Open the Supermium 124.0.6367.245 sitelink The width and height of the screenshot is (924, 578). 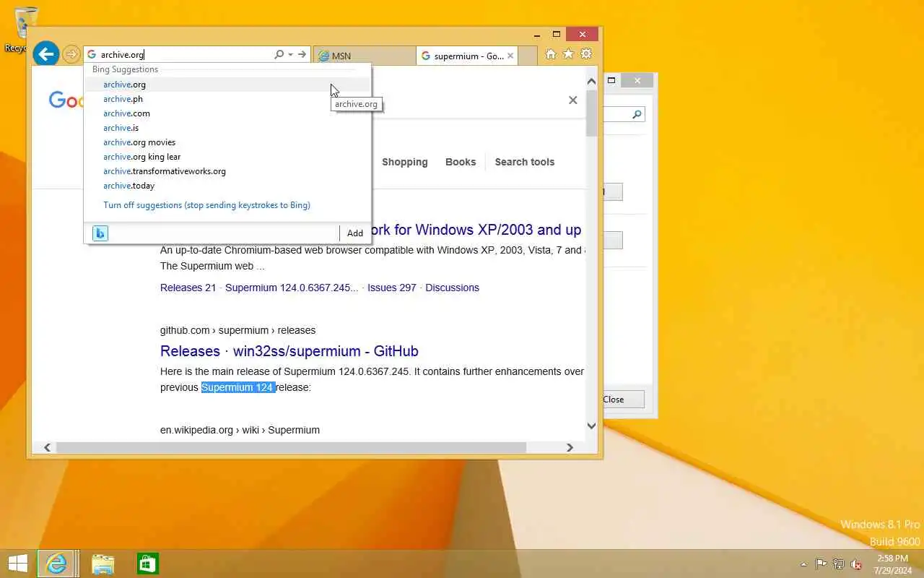[292, 288]
